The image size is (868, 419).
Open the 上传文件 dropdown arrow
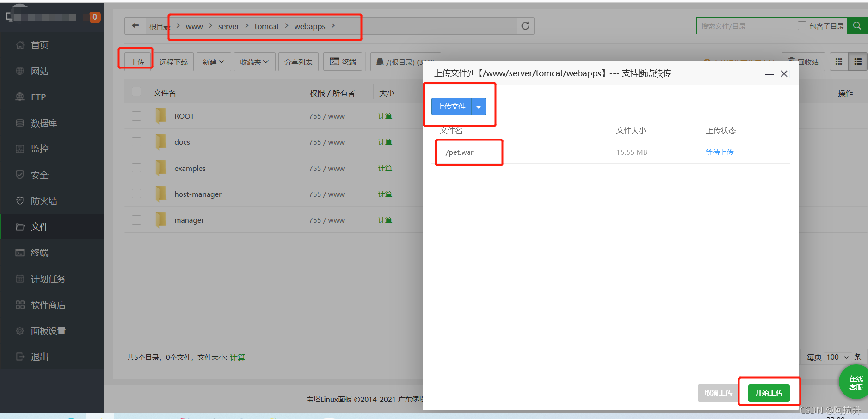point(479,107)
